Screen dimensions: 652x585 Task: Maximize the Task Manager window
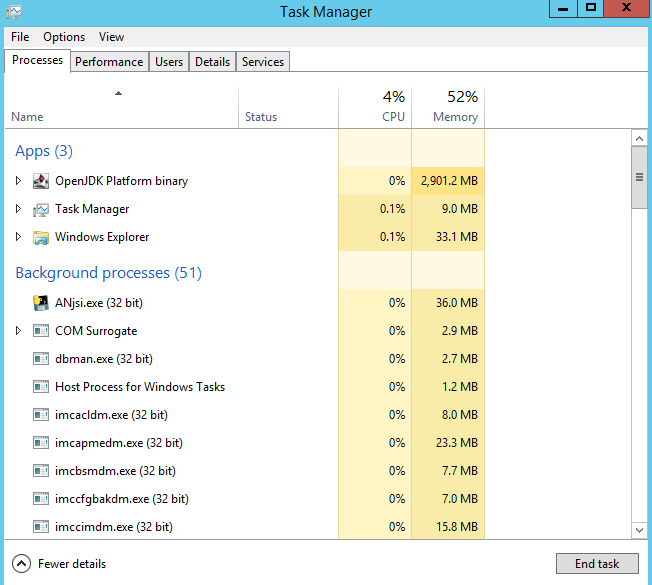click(x=590, y=9)
